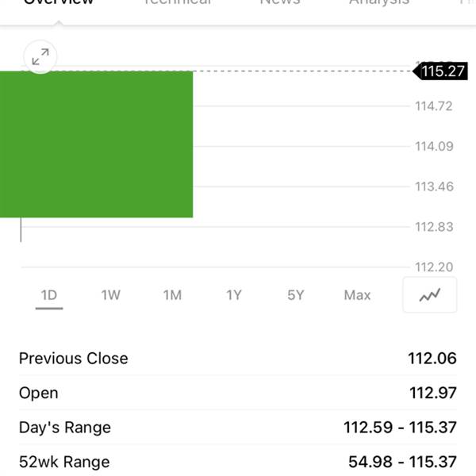Tap the Open price row

238,393
